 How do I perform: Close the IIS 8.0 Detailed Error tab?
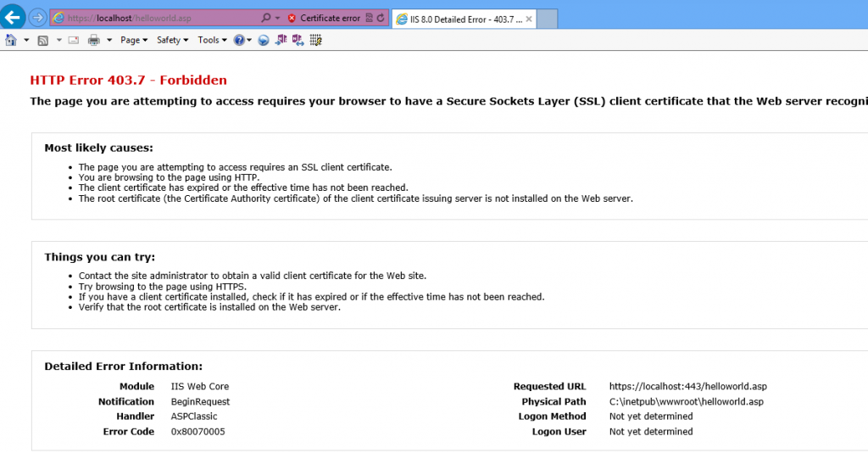pyautogui.click(x=529, y=20)
